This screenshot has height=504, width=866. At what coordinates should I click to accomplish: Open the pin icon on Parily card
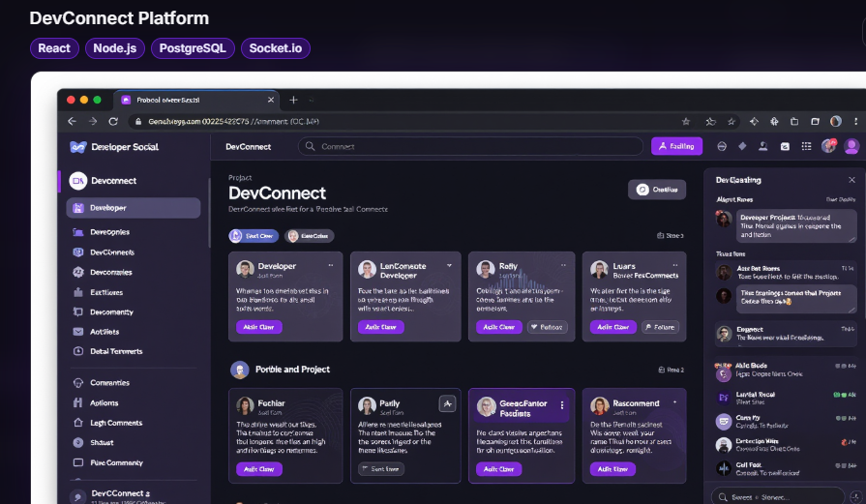[x=447, y=403]
